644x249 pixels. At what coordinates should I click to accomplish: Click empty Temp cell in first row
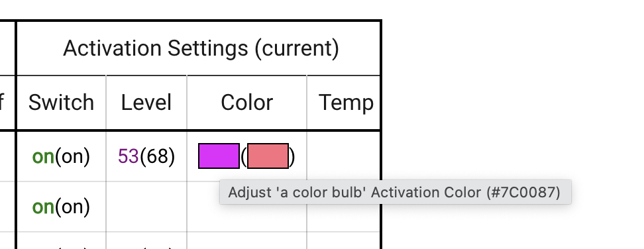coord(344,156)
